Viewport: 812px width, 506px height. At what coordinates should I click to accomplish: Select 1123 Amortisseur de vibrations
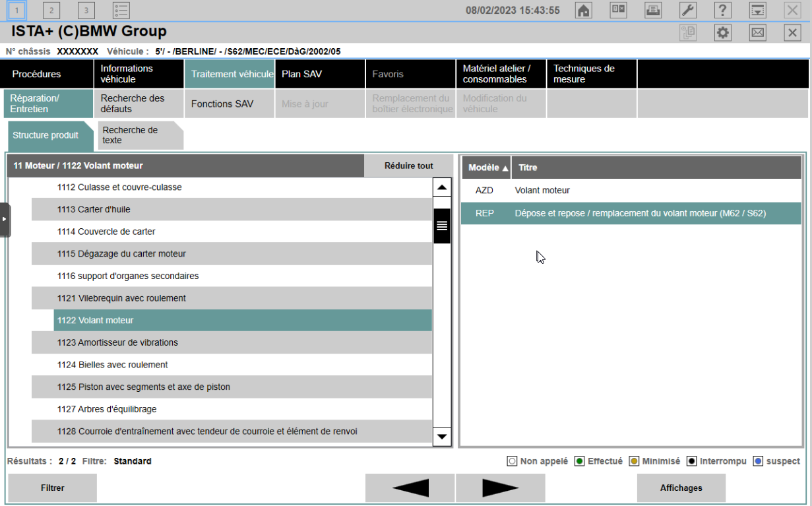point(232,342)
